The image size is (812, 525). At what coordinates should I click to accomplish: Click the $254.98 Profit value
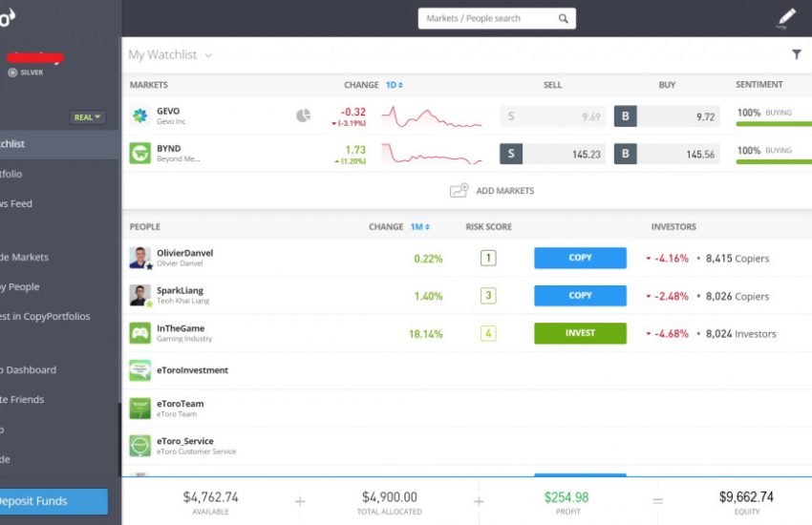point(566,497)
